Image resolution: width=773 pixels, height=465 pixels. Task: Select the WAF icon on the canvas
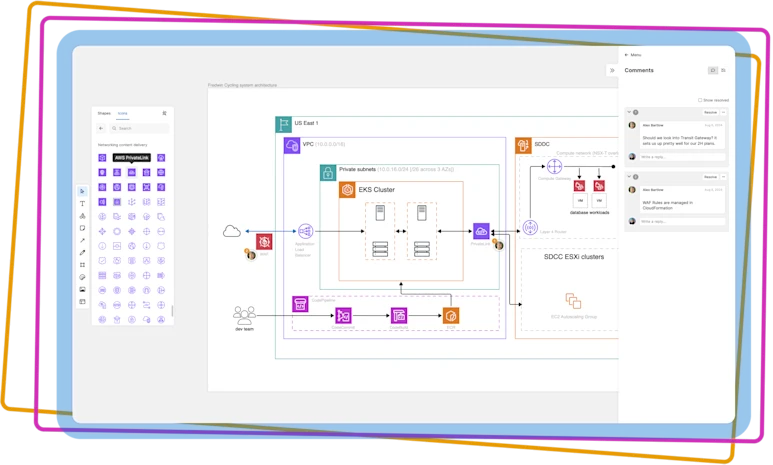tap(264, 242)
